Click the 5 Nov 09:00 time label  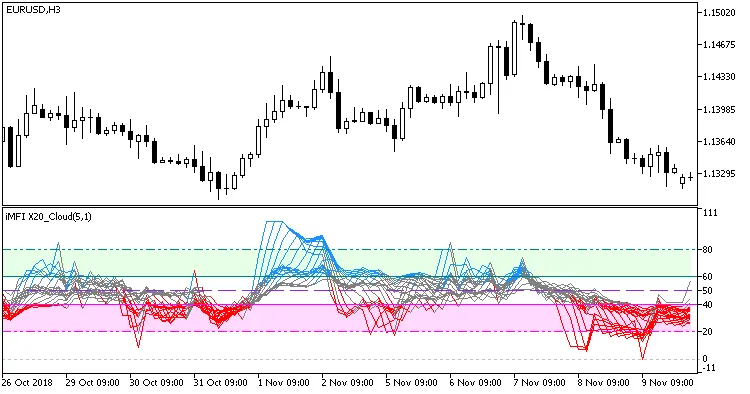412,383
